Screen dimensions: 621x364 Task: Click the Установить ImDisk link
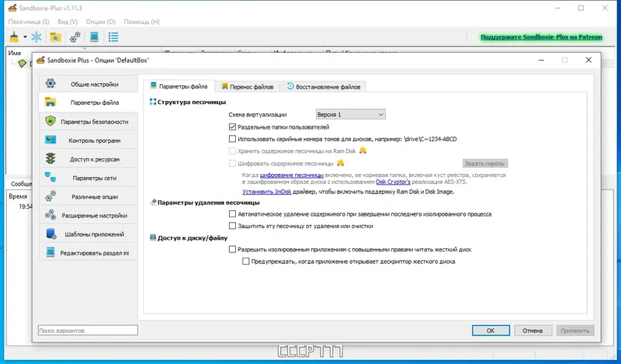coord(266,192)
